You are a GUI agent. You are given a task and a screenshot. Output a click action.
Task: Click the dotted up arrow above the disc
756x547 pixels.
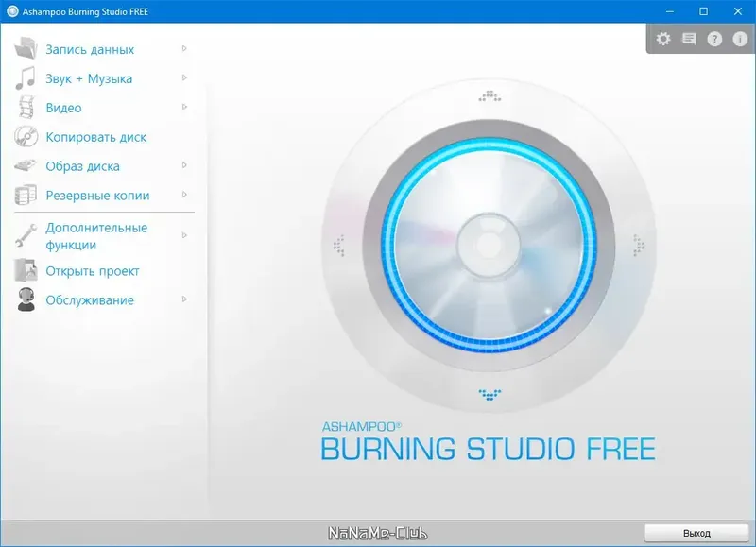coord(490,96)
